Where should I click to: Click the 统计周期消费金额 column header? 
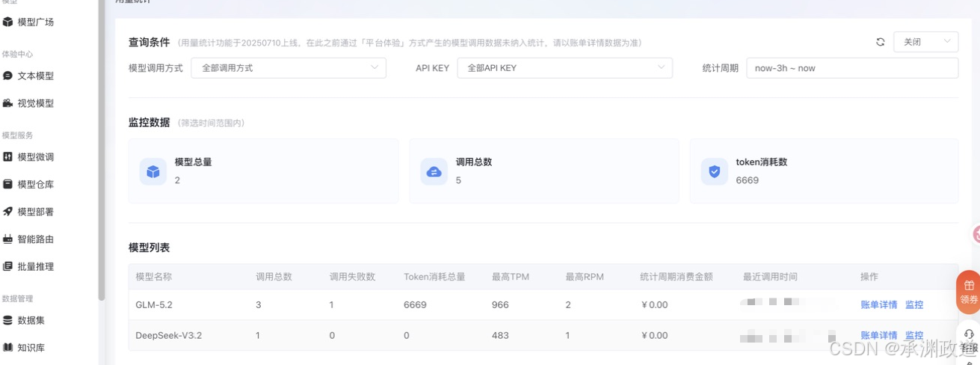677,277
